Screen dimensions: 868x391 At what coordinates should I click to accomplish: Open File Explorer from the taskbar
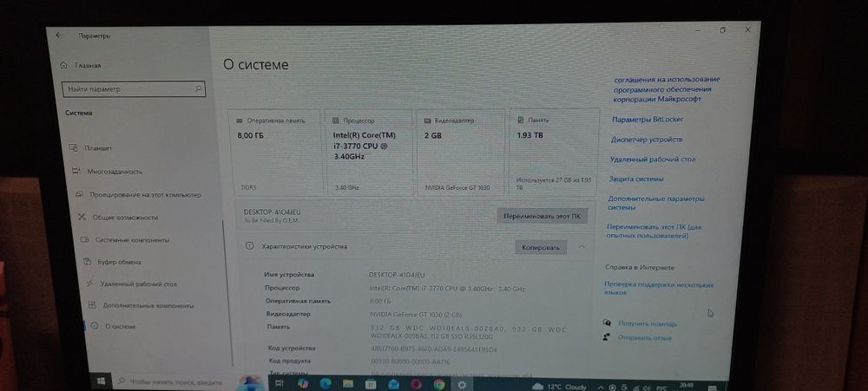coord(348,384)
